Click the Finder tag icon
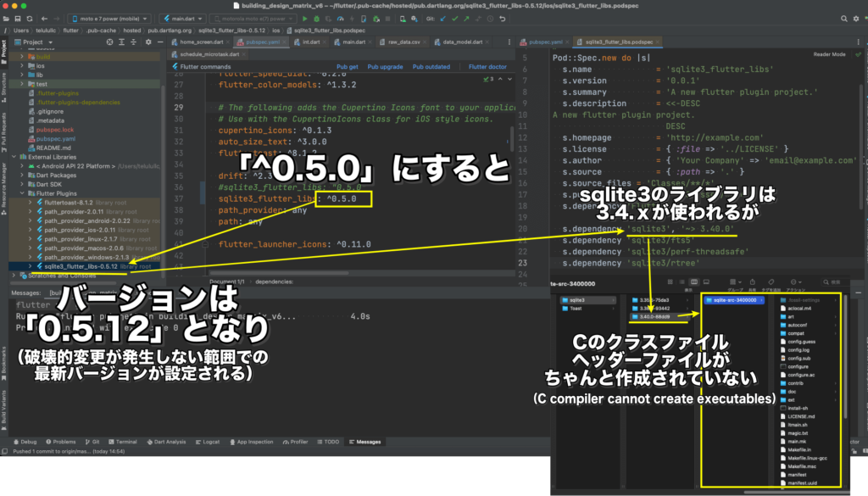The image size is (868, 496). [771, 282]
